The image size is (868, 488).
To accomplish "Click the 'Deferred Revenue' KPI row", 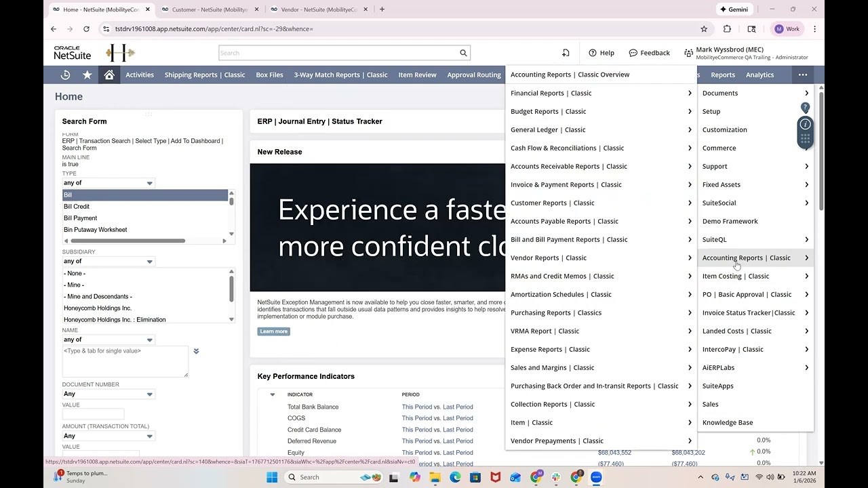I will (x=311, y=441).
